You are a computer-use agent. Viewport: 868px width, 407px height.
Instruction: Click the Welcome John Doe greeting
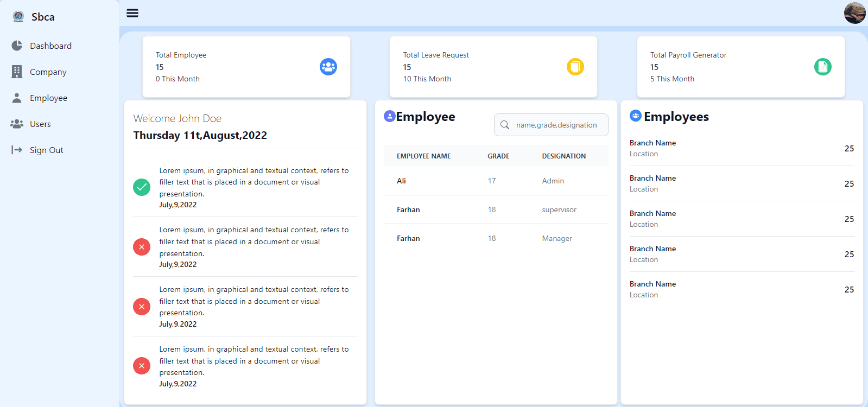178,118
